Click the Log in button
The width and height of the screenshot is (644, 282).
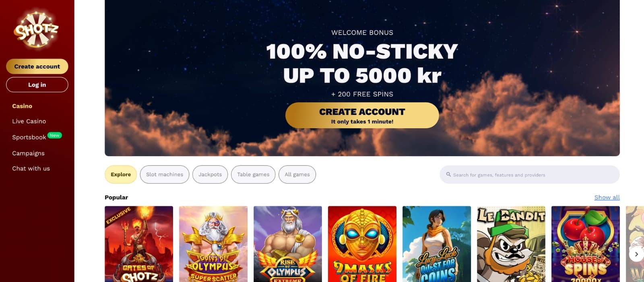(x=37, y=85)
